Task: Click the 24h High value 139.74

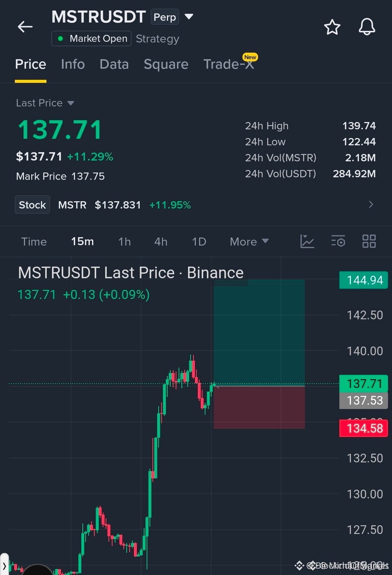Action: point(359,126)
